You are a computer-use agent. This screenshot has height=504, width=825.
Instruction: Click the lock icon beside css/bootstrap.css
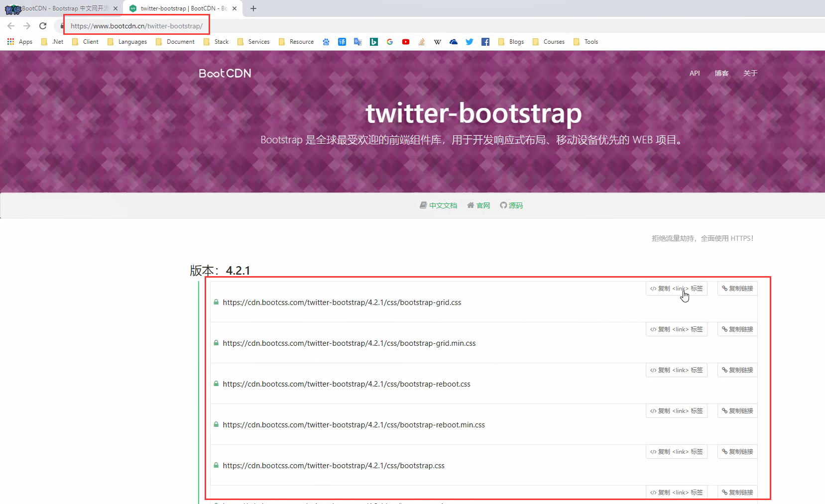(216, 465)
